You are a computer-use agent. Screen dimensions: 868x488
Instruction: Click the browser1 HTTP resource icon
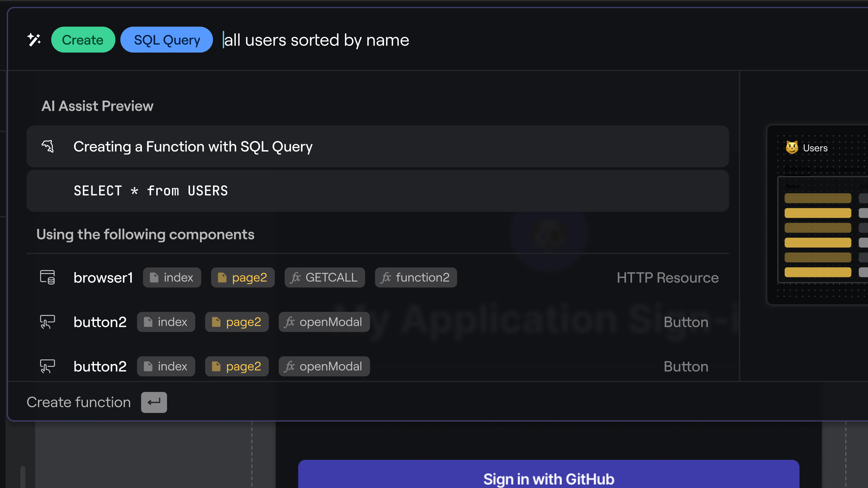pyautogui.click(x=47, y=278)
